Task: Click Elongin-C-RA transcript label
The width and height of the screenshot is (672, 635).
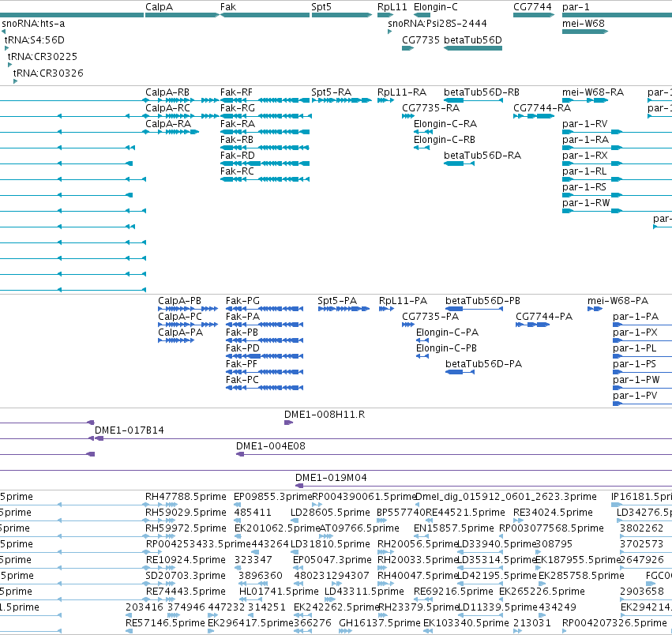Action: [445, 124]
